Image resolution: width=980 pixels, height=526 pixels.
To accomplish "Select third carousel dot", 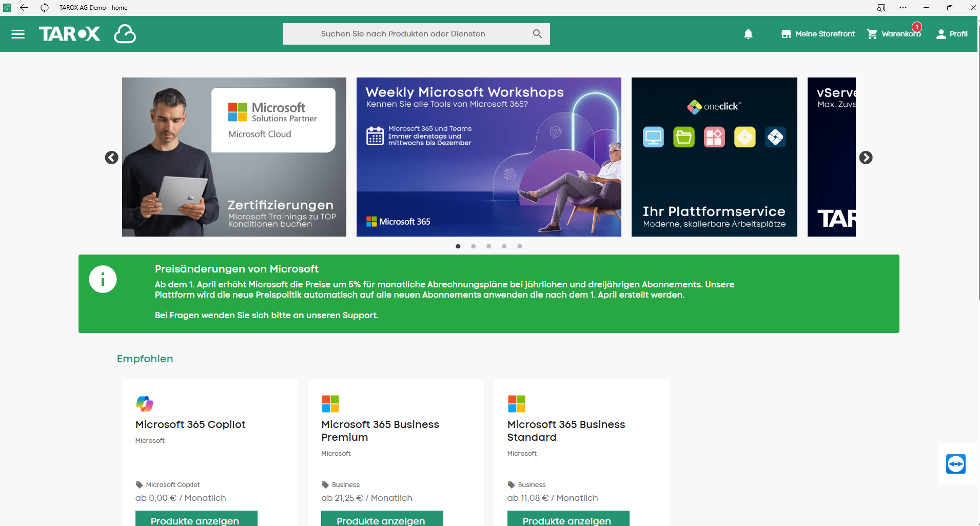I will tap(489, 246).
